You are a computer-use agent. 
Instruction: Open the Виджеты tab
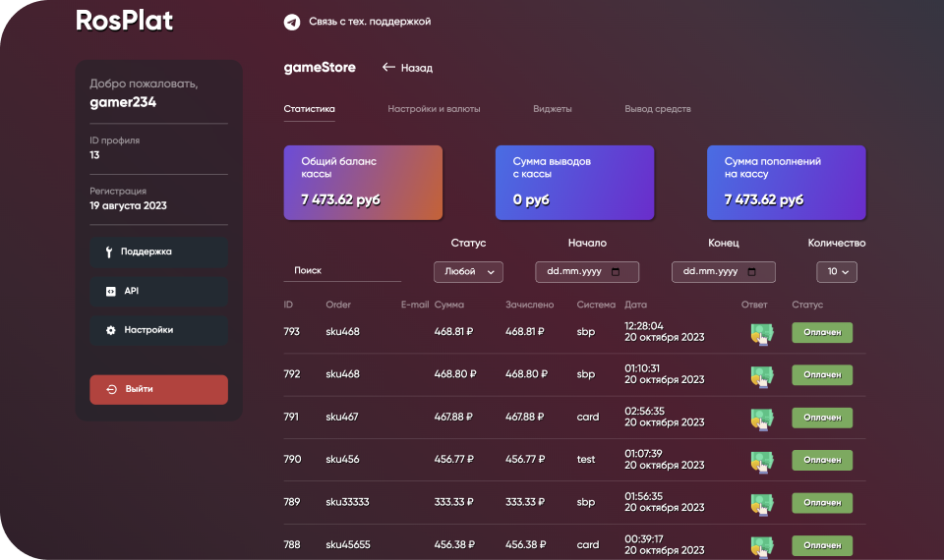click(552, 109)
